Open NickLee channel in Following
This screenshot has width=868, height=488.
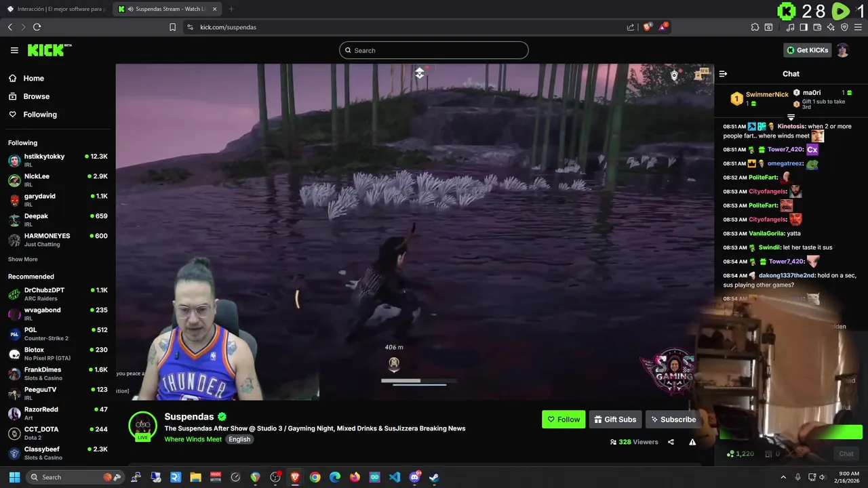pyautogui.click(x=58, y=180)
